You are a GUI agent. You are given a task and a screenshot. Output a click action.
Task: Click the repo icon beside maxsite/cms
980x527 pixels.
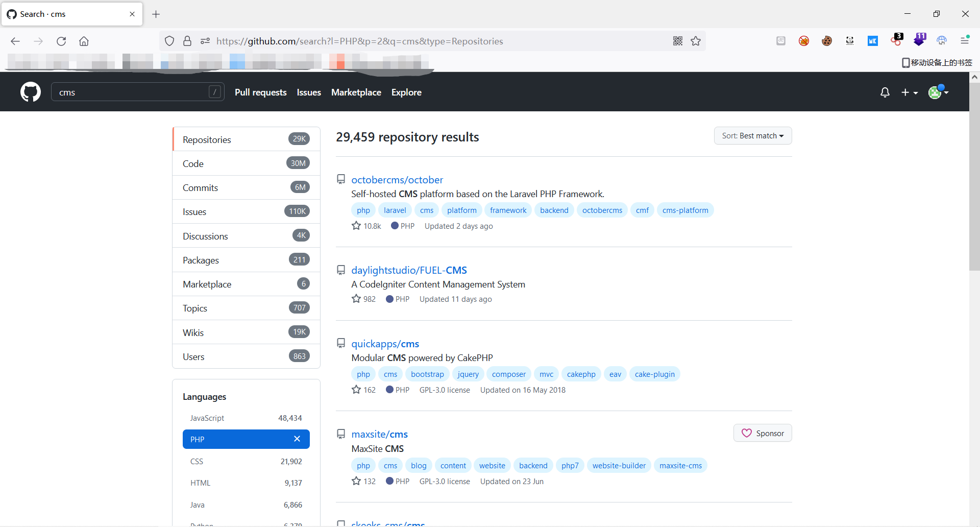click(341, 434)
